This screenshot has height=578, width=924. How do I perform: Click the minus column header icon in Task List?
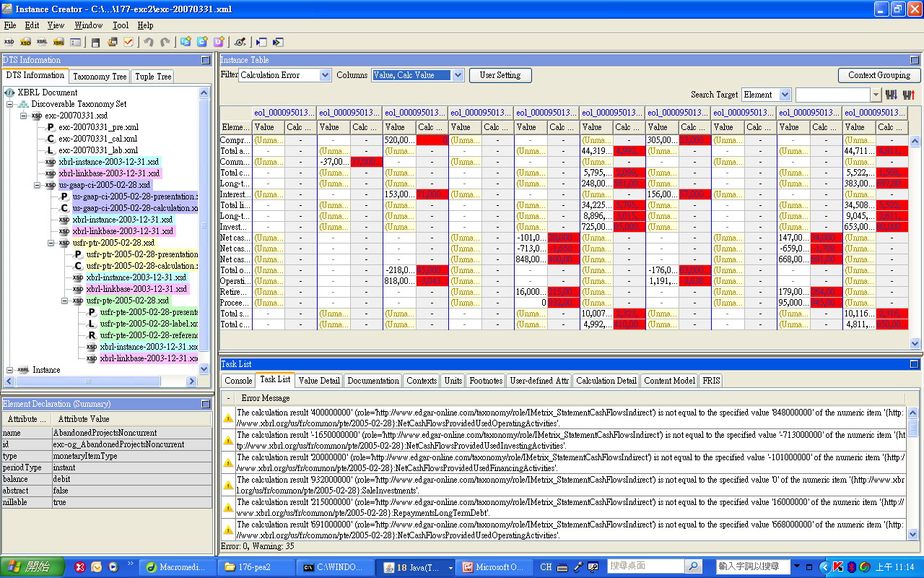(229, 398)
